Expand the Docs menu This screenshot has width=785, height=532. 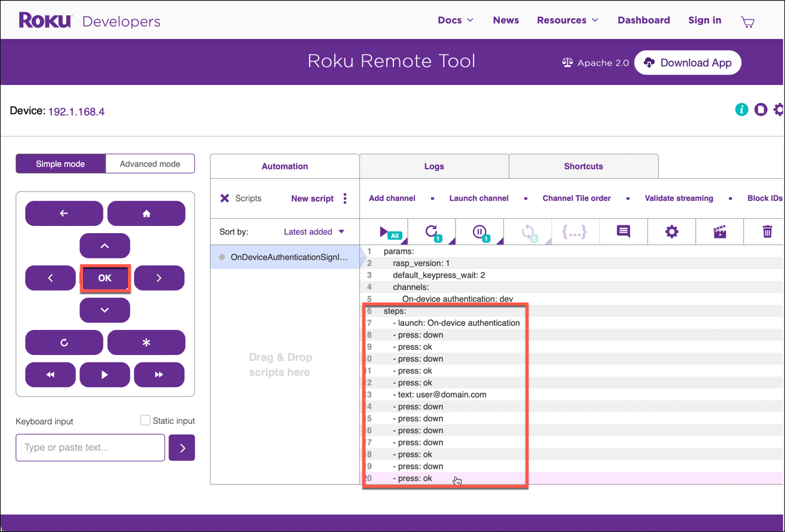coord(455,20)
